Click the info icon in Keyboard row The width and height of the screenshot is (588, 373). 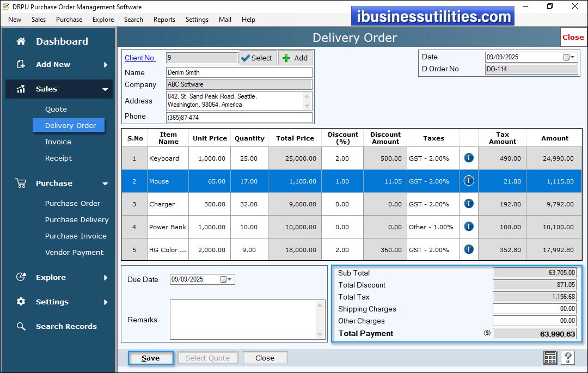point(468,158)
